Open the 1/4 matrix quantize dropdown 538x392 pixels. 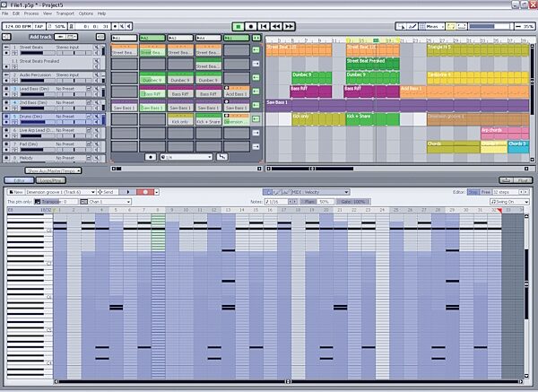pyautogui.click(x=187, y=157)
